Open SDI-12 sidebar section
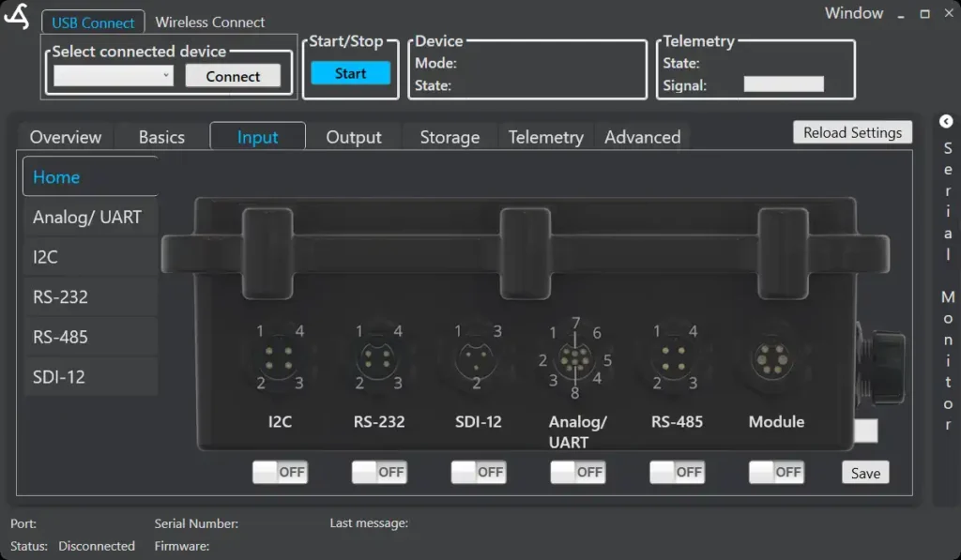Image resolution: width=961 pixels, height=560 pixels. point(91,376)
